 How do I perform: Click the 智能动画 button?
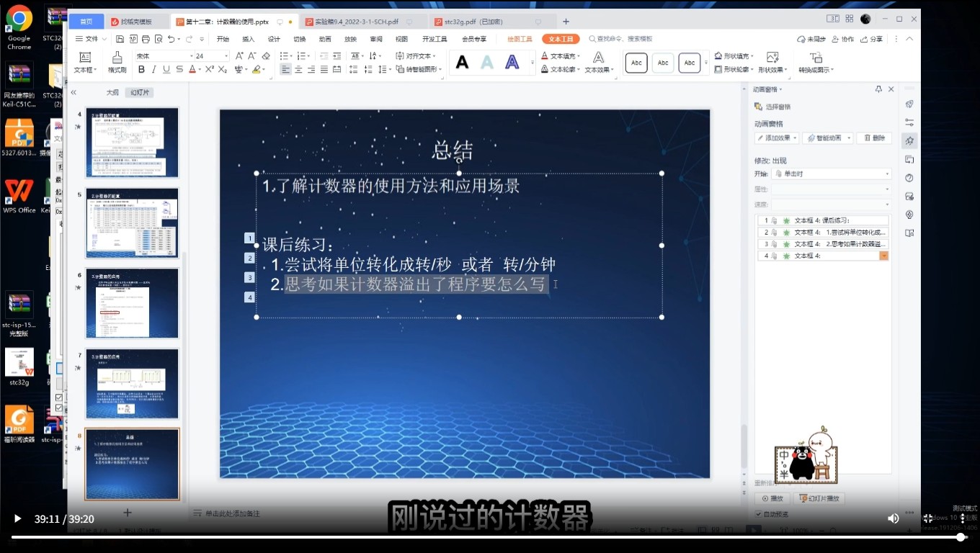[827, 138]
